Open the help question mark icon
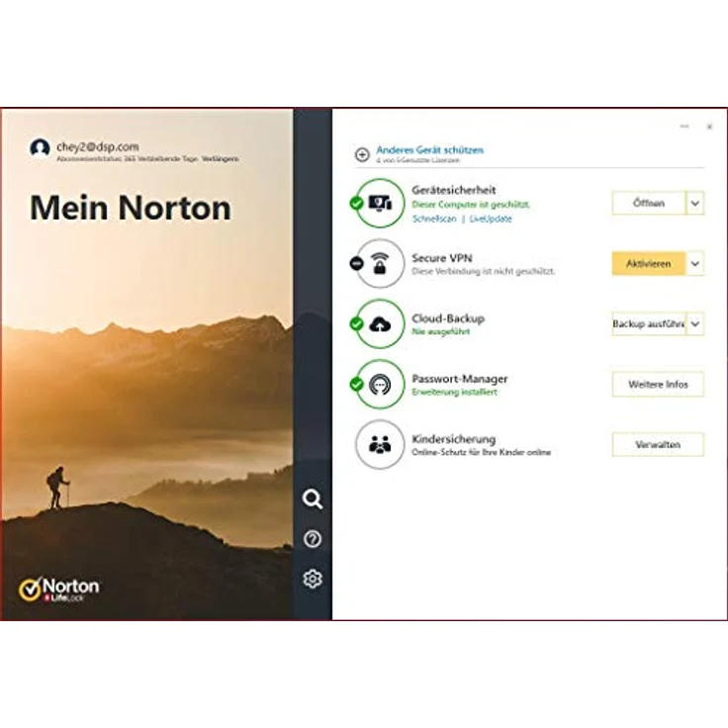Screen dimensions: 728x728 tap(313, 539)
